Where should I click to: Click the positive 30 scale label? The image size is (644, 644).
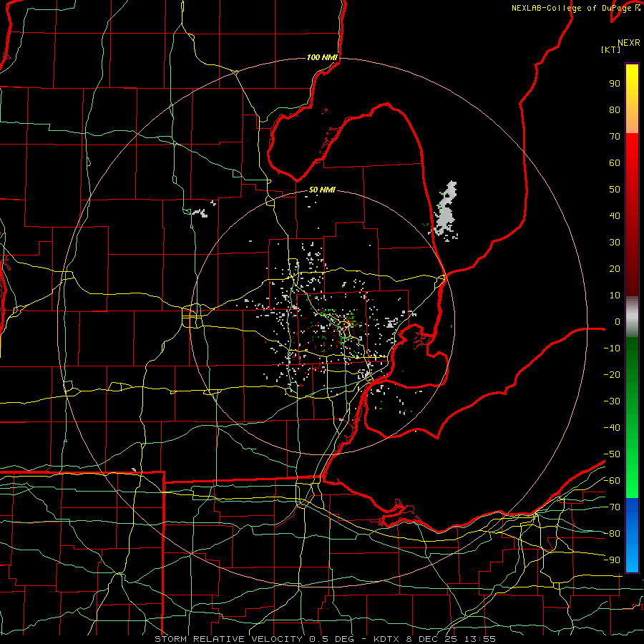[615, 243]
